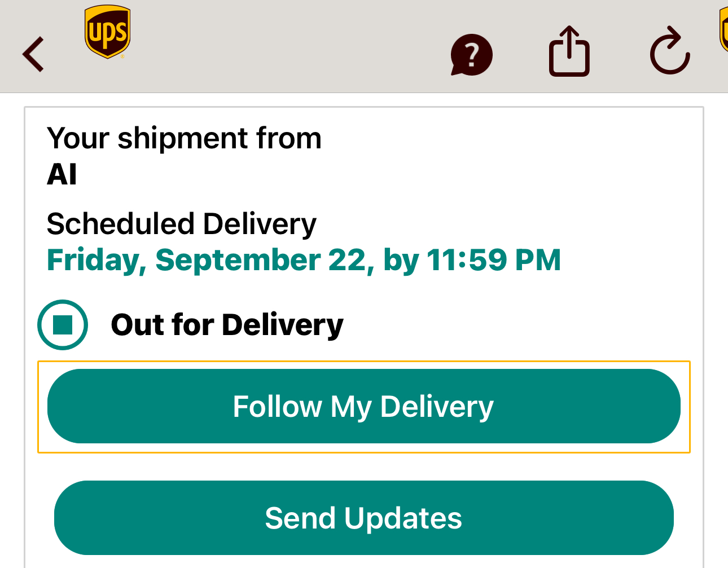Select the Out for Delivery status indicator icon

63,324
